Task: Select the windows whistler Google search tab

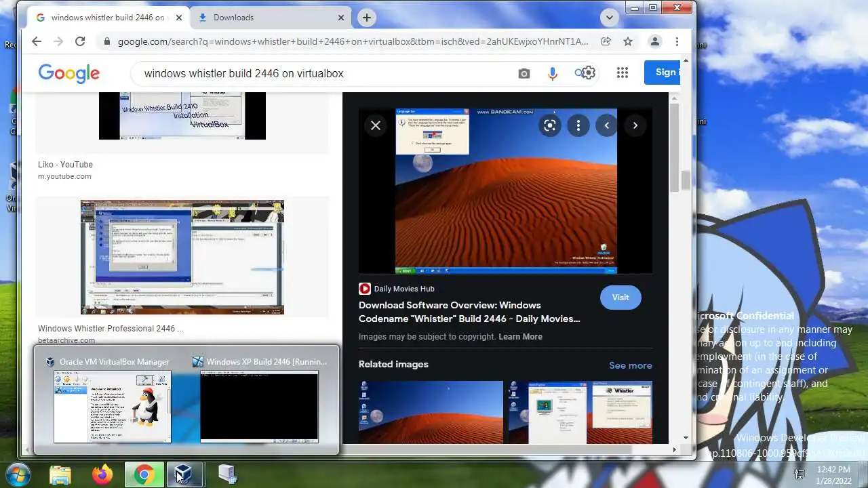Action: click(108, 18)
